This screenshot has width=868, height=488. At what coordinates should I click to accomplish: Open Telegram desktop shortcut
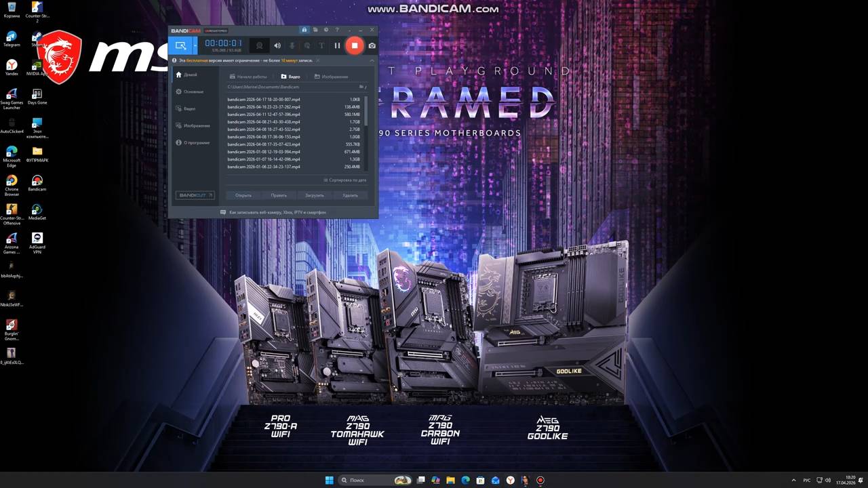click(12, 39)
